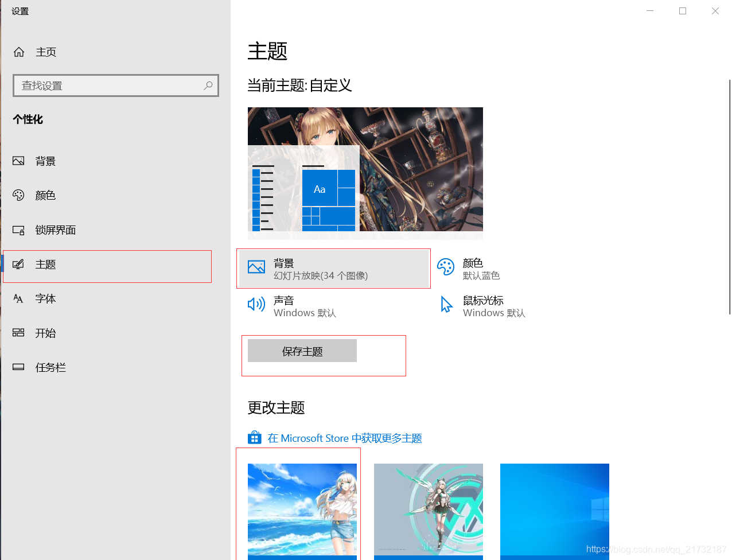732x560 pixels.
Task: Click the taskbar icon beside 任务栏
Action: (x=18, y=367)
